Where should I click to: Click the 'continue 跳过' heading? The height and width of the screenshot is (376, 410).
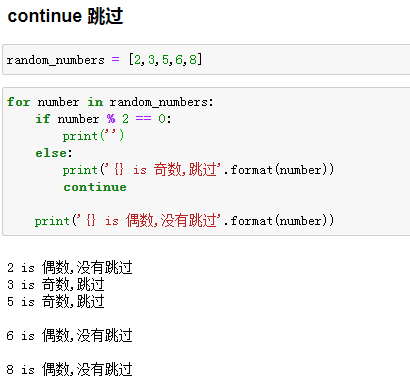pyautogui.click(x=65, y=16)
